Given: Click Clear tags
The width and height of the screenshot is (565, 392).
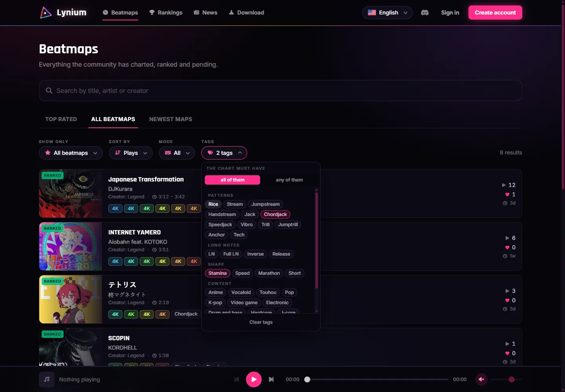Looking at the screenshot, I should pos(261,322).
